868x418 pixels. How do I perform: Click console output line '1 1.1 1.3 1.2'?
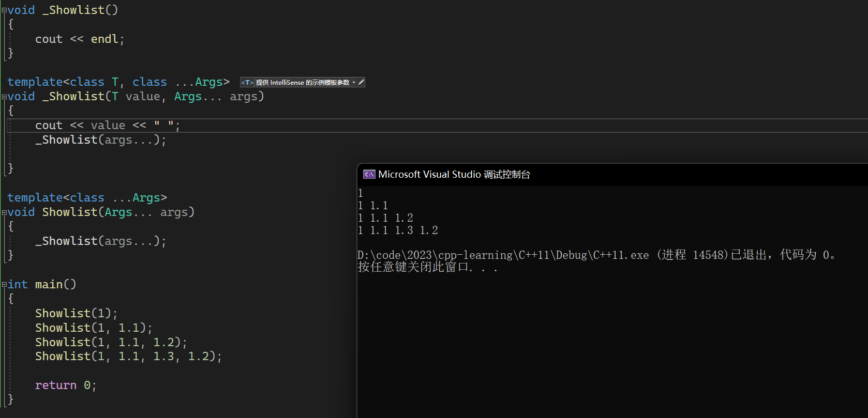pyautogui.click(x=398, y=230)
